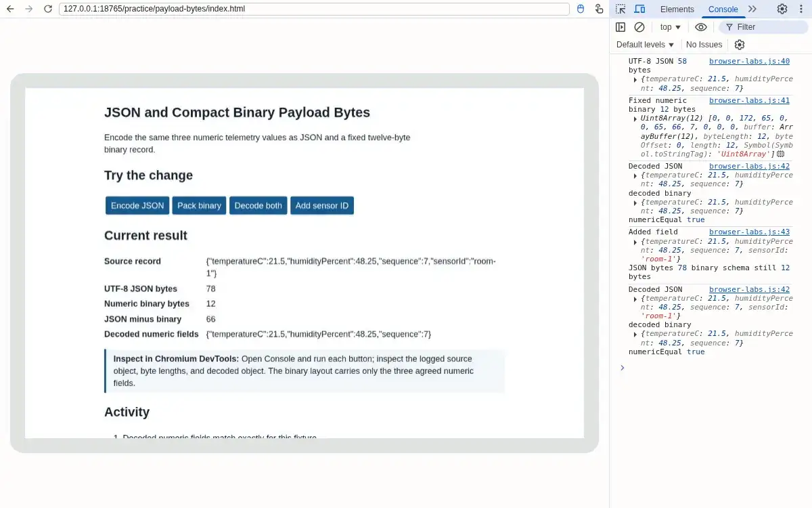Click the mouse input mode icon

(x=581, y=9)
